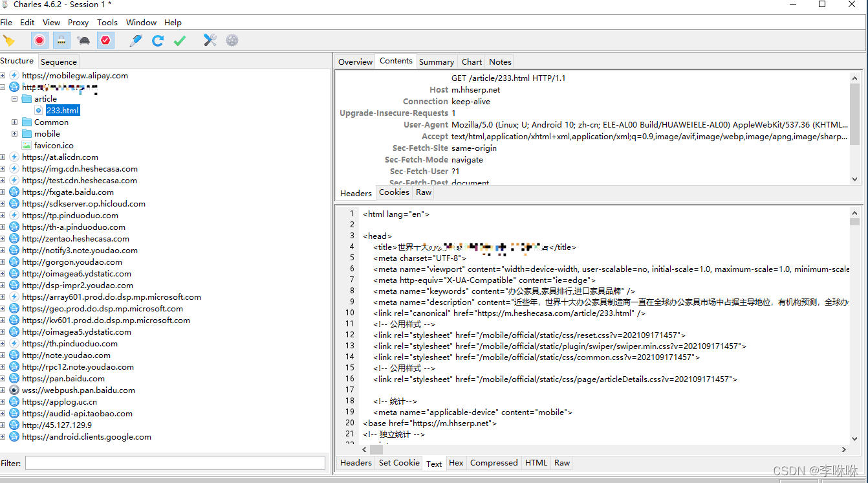
Task: Open the Window menu
Action: coord(141,22)
